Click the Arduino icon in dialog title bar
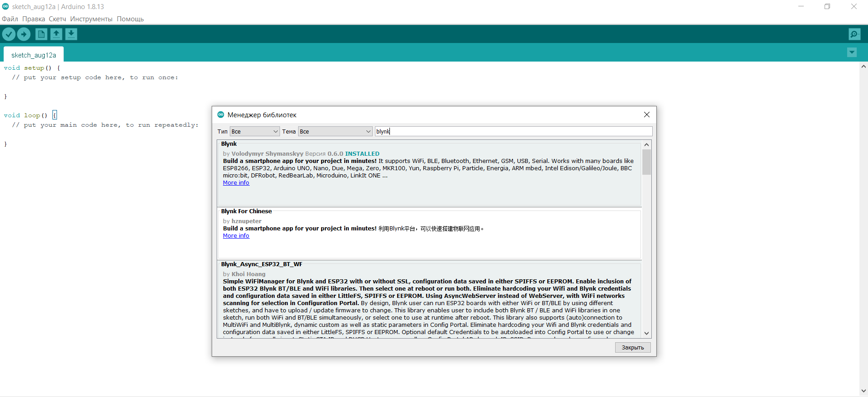Viewport: 868px width, 397px height. (x=221, y=115)
